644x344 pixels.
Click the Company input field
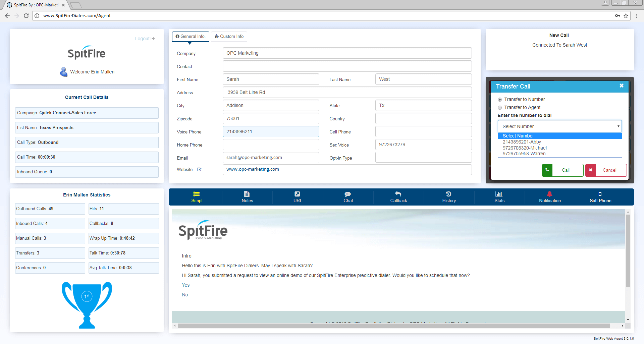click(x=347, y=53)
